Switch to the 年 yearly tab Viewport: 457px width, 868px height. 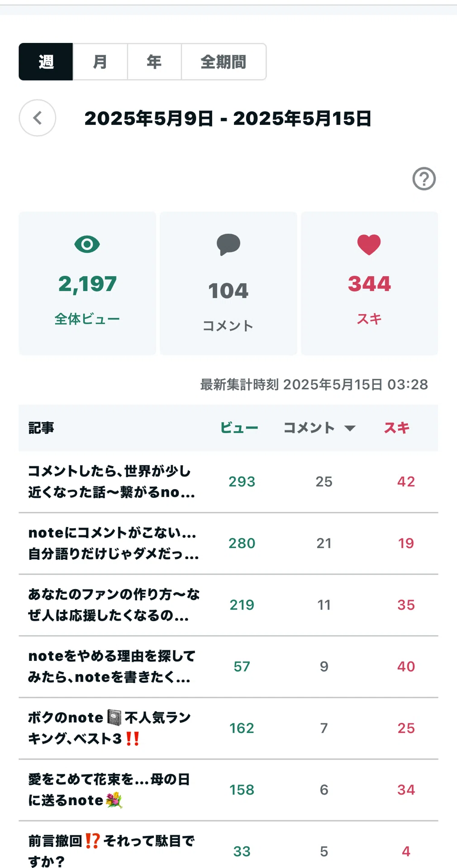pyautogui.click(x=154, y=61)
